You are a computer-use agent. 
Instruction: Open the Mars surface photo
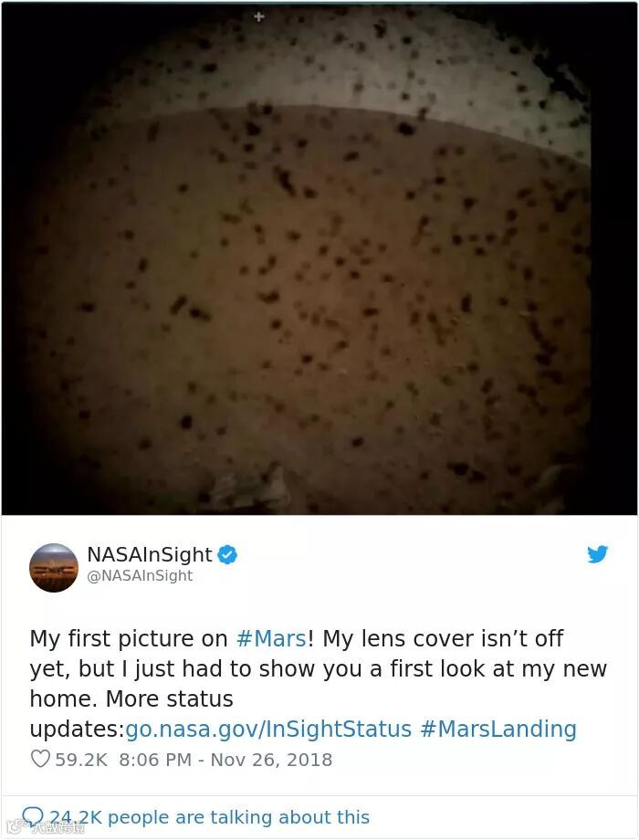point(319,258)
